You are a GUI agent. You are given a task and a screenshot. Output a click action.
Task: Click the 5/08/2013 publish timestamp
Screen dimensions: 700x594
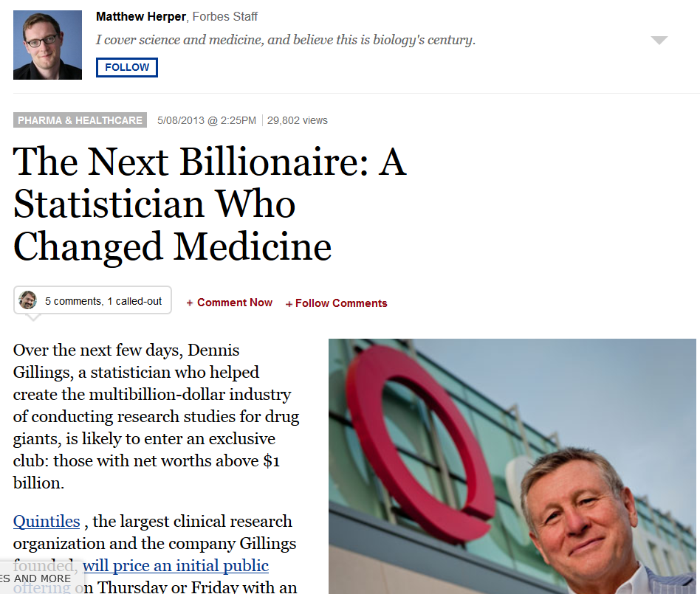pyautogui.click(x=207, y=120)
